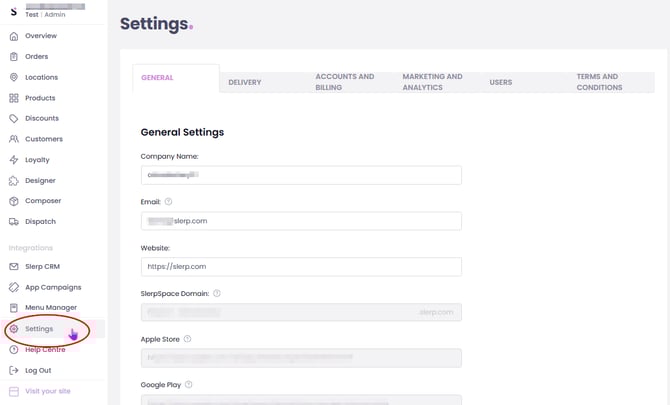Open the Accounts and Billing tab
The width and height of the screenshot is (670, 405).
click(x=344, y=82)
